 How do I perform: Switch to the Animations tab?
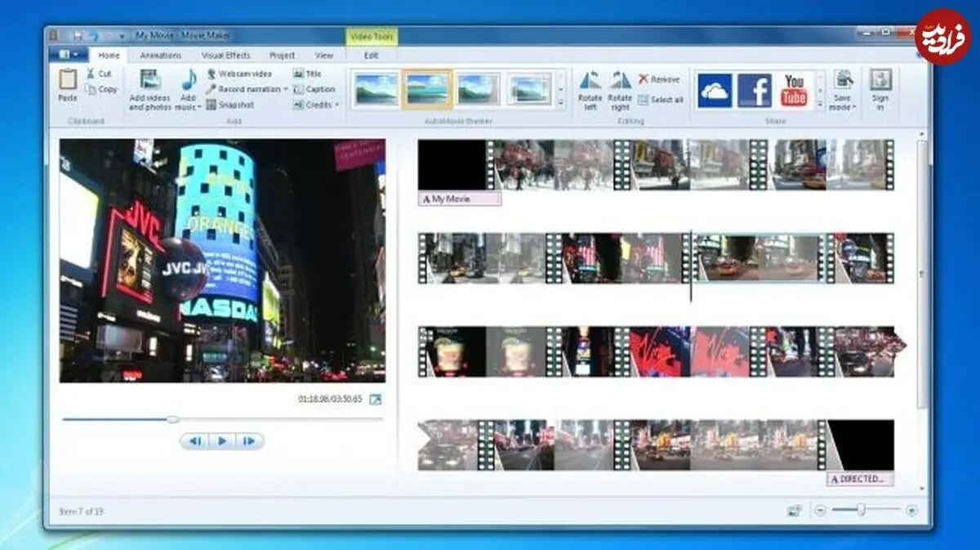[160, 56]
